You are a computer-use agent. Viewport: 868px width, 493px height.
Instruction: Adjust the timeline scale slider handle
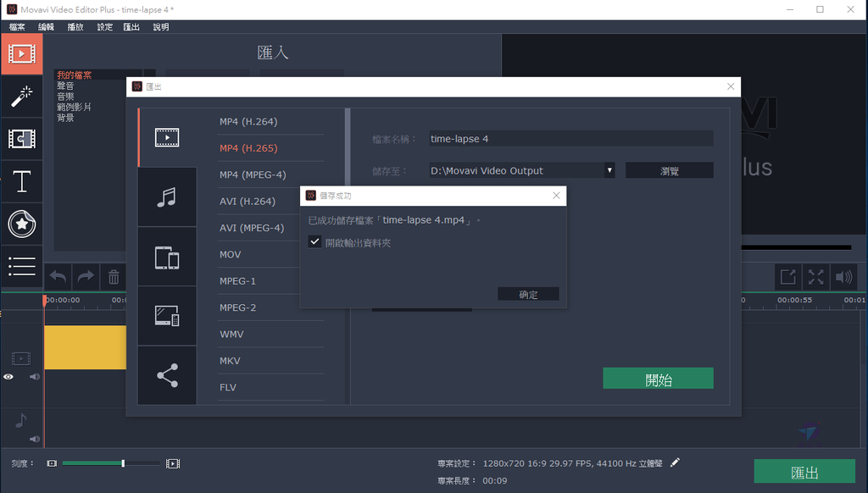pos(123,463)
